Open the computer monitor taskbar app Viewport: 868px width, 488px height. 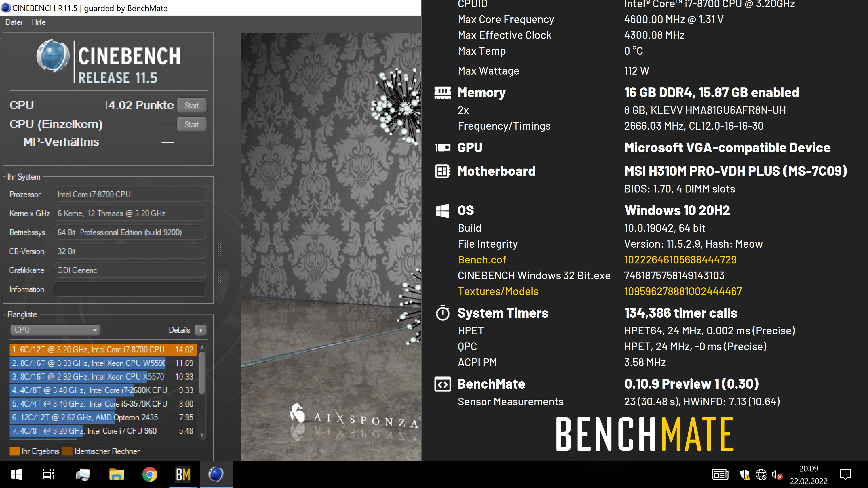coord(83,475)
